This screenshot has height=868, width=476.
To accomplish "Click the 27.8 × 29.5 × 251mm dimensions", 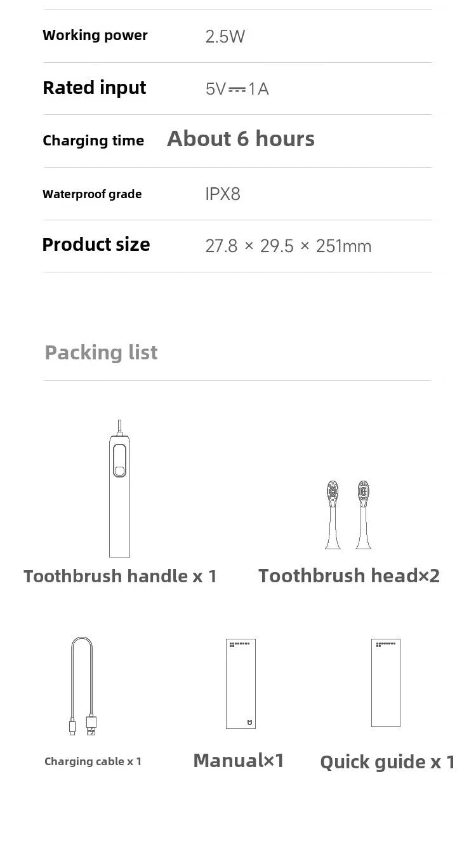I will [x=288, y=246].
